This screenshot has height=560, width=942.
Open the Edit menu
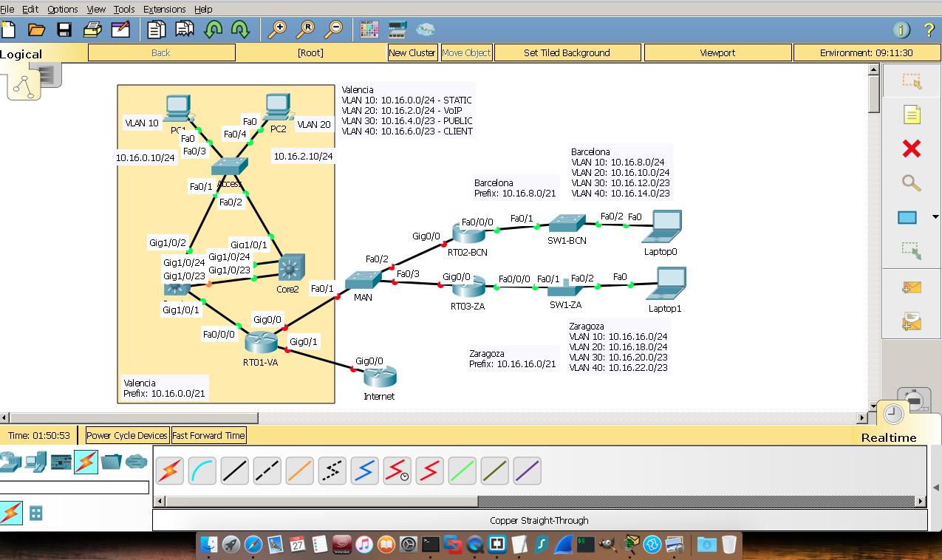[30, 9]
